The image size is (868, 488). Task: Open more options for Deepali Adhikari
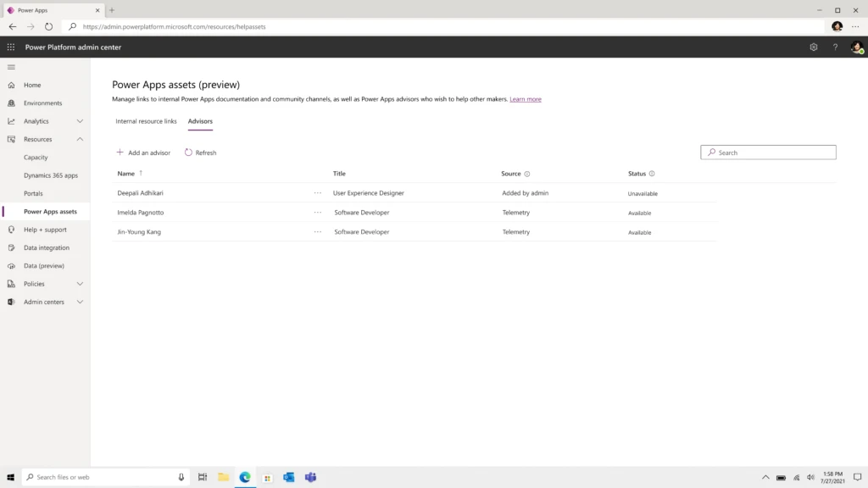tap(318, 193)
